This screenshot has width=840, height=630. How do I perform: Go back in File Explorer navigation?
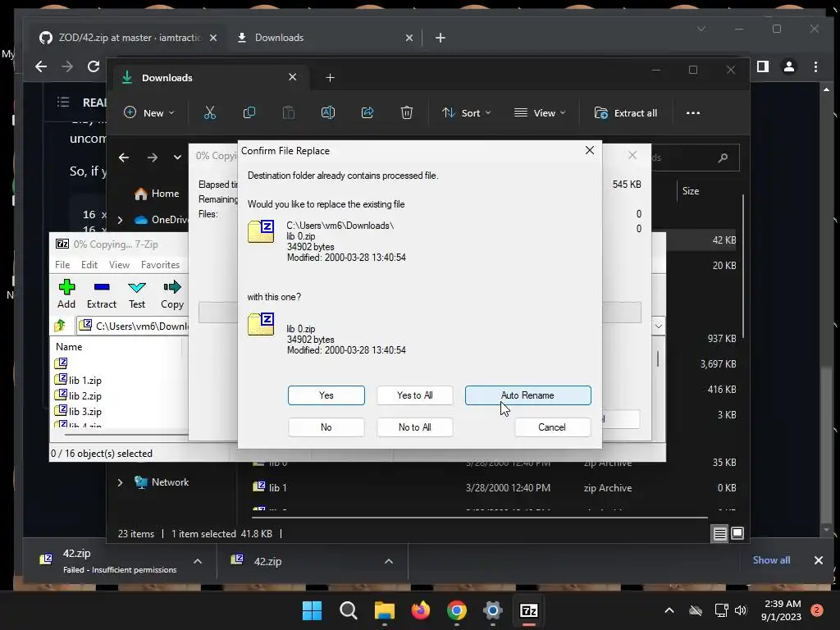(x=124, y=157)
